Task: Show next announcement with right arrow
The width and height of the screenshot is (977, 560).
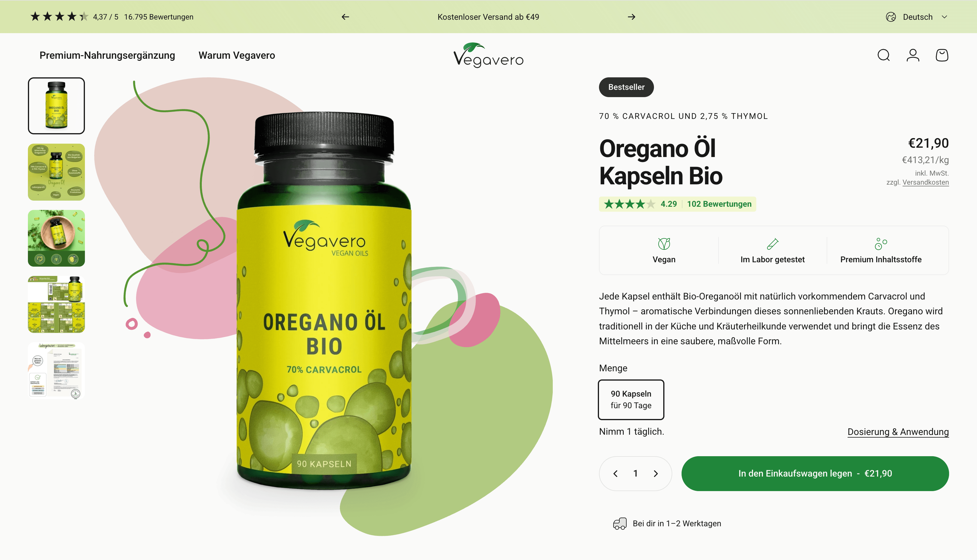Action: 631,17
